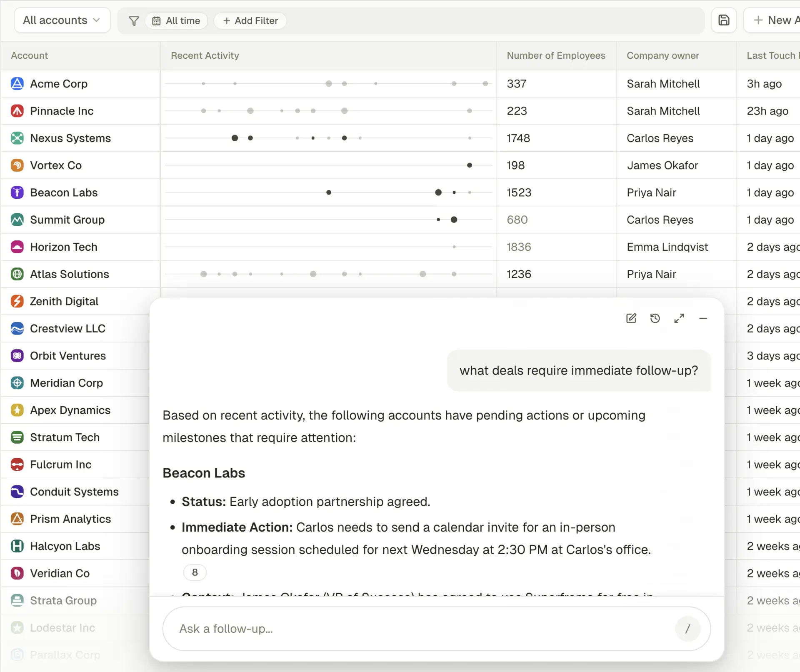Click the filter funnel icon
This screenshot has height=672, width=800.
coord(134,21)
